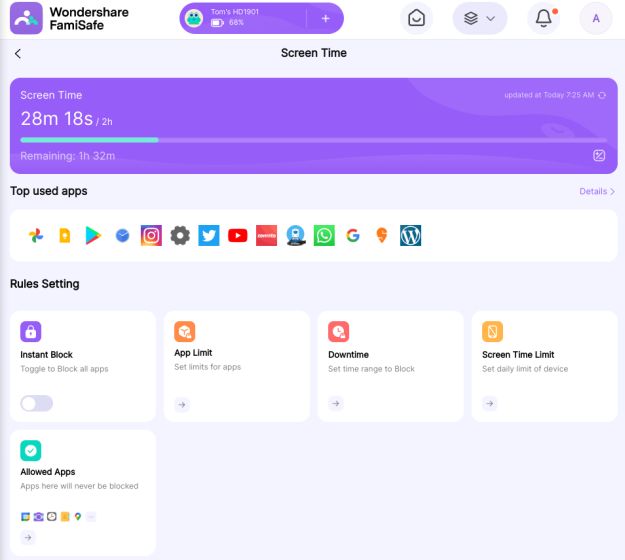The image size is (625, 560).
Task: Go back with the back arrow
Action: 18,53
